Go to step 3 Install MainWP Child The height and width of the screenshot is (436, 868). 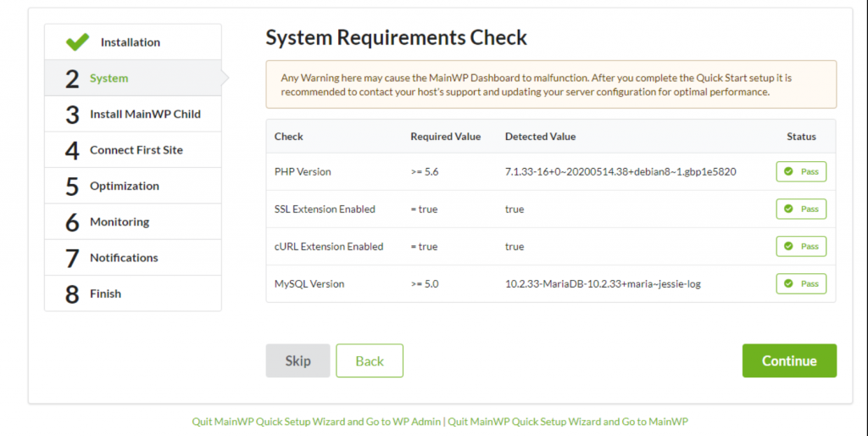[x=133, y=115]
